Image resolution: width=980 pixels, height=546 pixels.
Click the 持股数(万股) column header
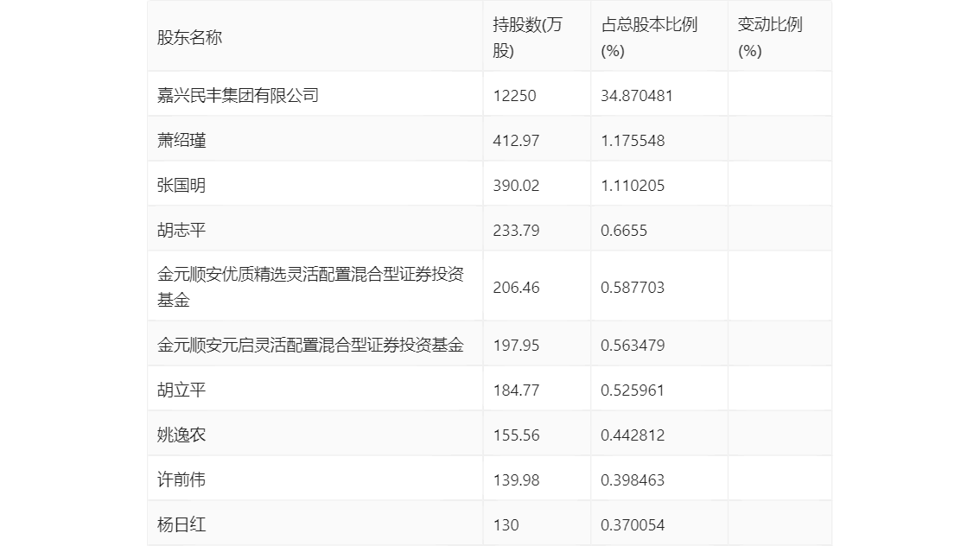pos(527,37)
